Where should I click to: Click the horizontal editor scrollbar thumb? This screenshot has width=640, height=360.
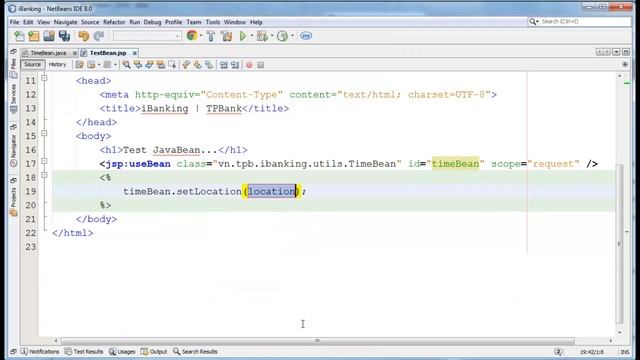coord(318,340)
